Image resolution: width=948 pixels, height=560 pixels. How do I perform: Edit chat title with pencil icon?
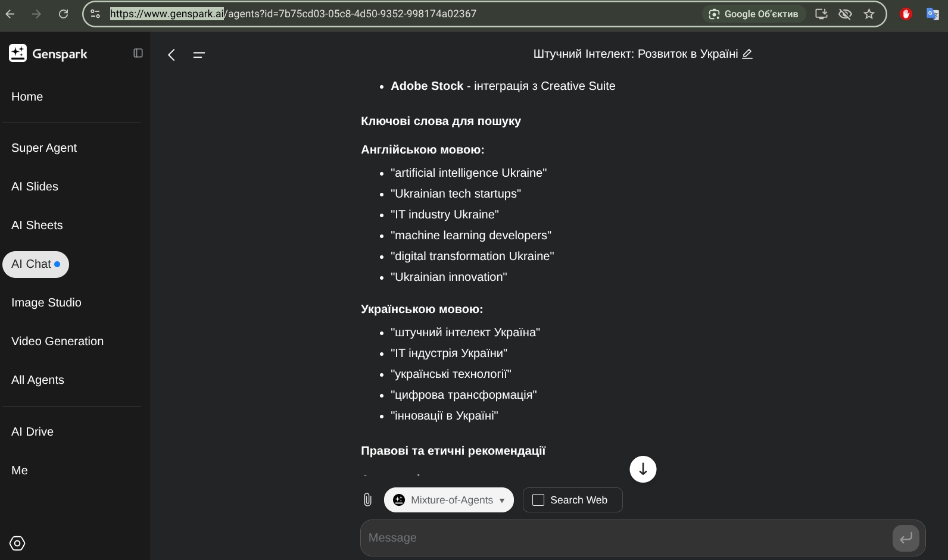pyautogui.click(x=747, y=54)
